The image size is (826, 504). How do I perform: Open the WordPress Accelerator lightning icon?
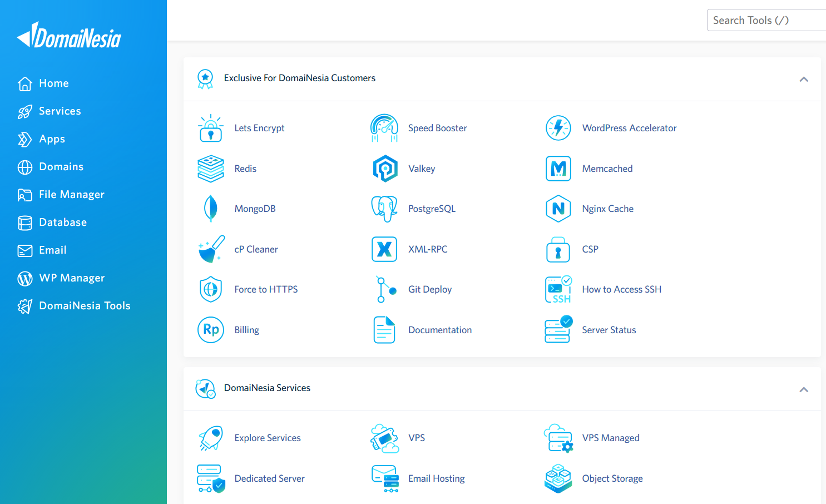click(558, 128)
